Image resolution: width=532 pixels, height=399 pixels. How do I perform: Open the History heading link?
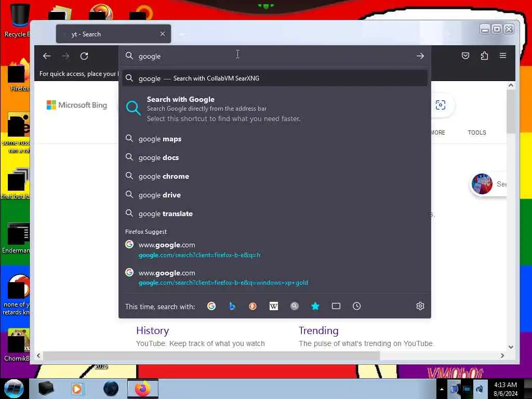click(152, 331)
